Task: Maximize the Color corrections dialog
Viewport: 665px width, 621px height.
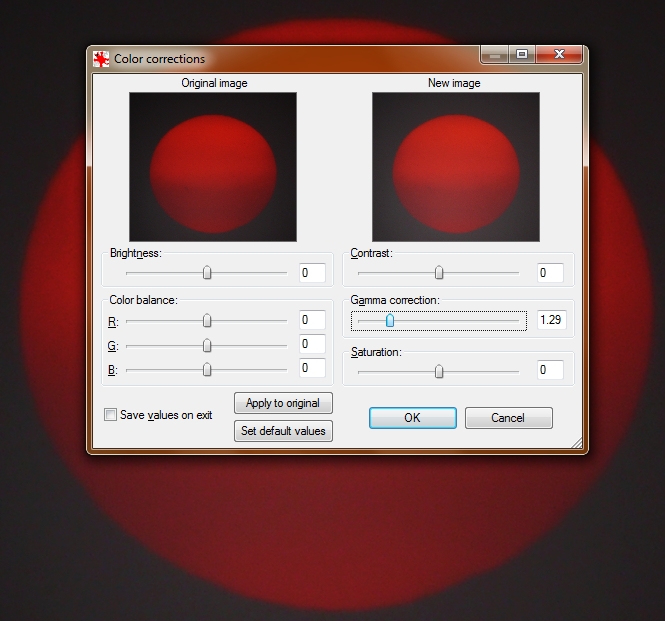Action: tap(522, 55)
